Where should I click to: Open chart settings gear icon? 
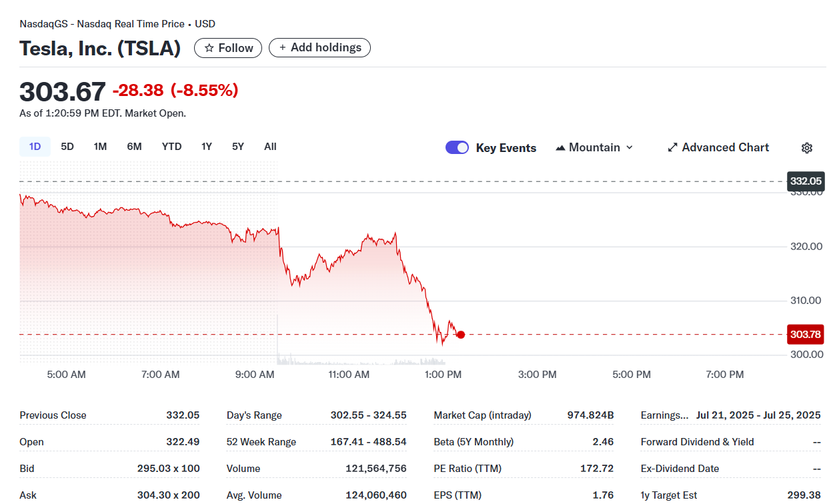tap(807, 148)
